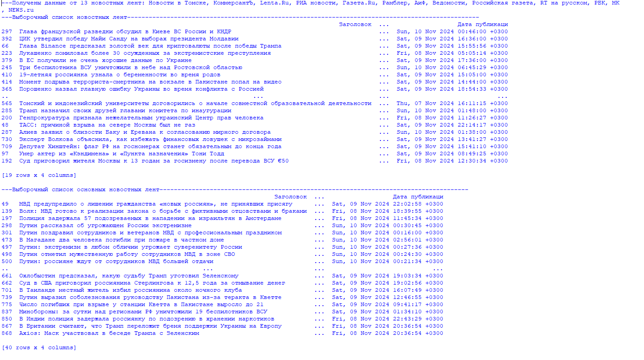Screen dimensions: 644x360
Task: Click row index 868 in second table
Action: [7, 333]
